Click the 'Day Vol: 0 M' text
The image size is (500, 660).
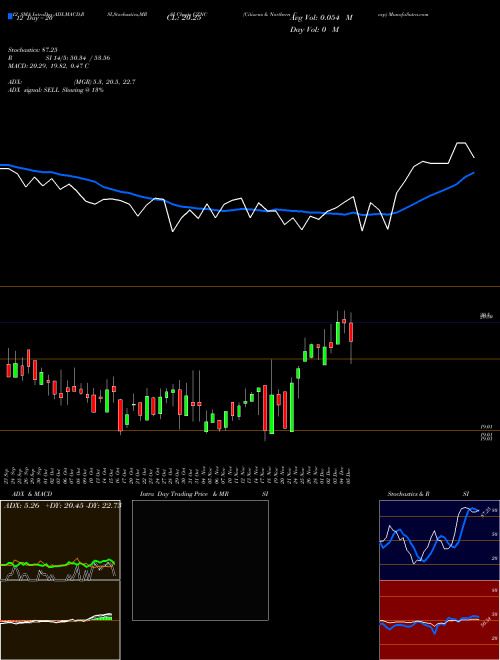(314, 30)
